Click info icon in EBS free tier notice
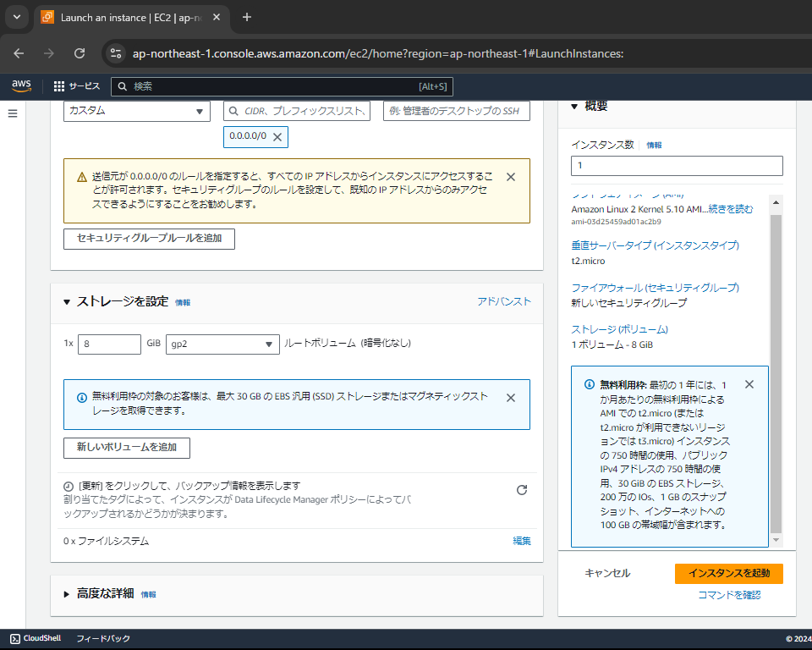Screen dimensions: 812x650 [x=82, y=398]
